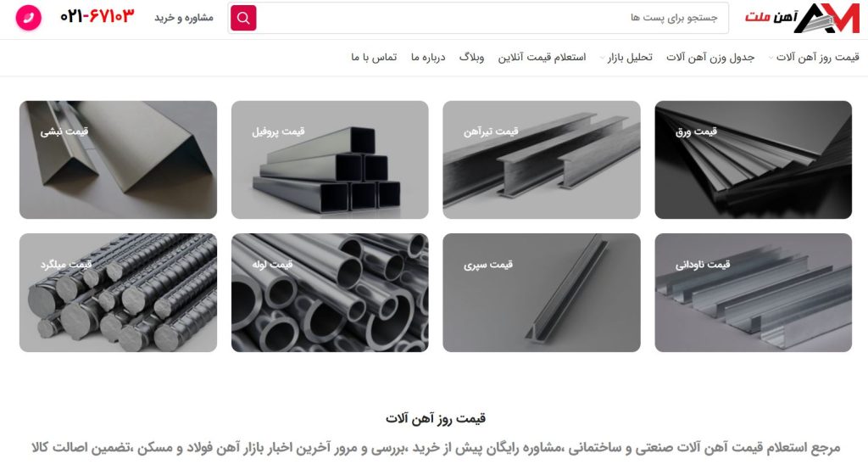Open the قیمت ورق sheet metal card

753,159
